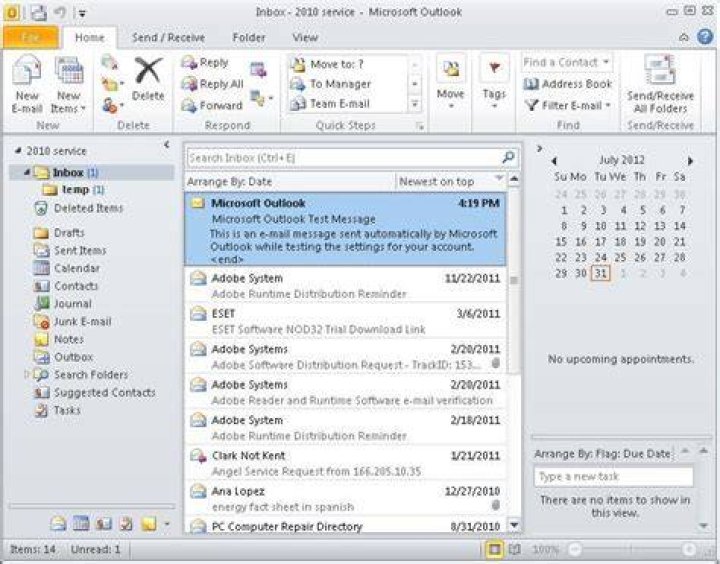Open the Clark Not Kent message
The image size is (720, 564).
pos(345,463)
